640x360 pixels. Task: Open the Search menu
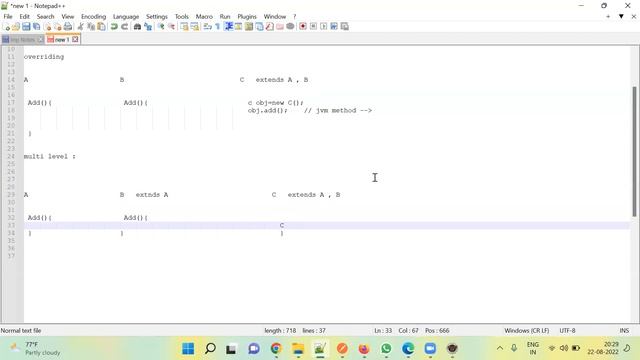point(45,16)
